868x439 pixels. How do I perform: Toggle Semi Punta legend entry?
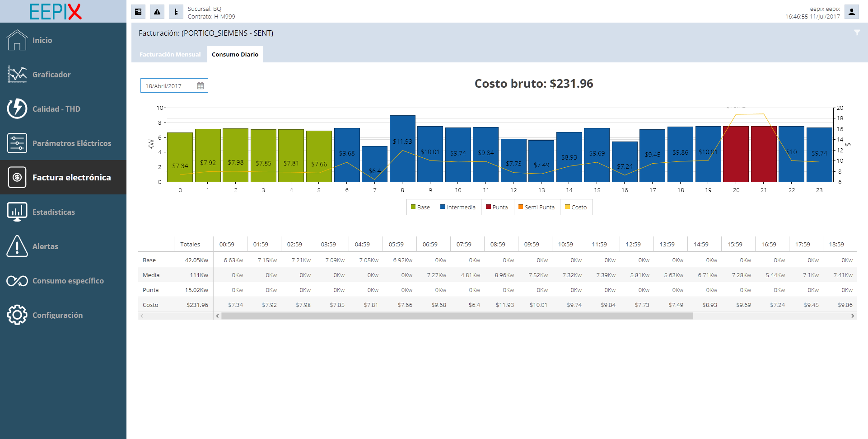pyautogui.click(x=537, y=207)
